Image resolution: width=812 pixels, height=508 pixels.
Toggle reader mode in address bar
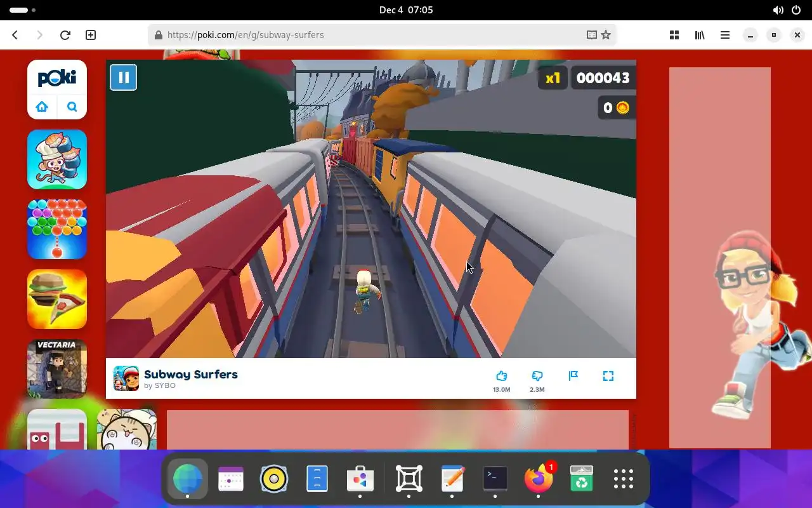592,35
